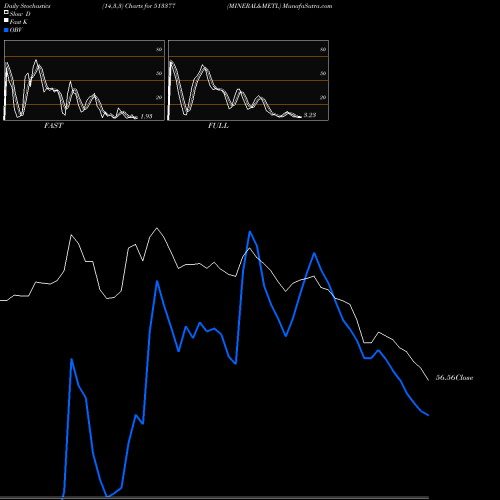Select the '(14,3,3) Charts for 513377' text

139,6
